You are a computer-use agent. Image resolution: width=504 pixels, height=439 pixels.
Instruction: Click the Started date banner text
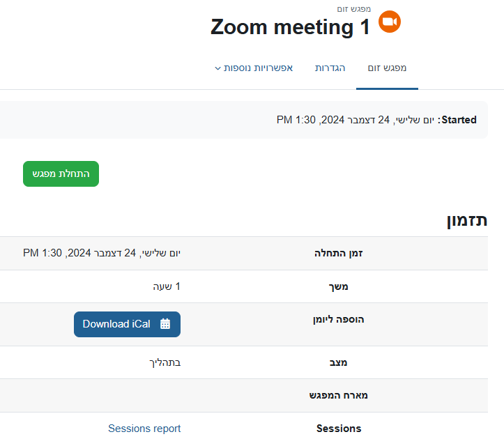pyautogui.click(x=376, y=120)
